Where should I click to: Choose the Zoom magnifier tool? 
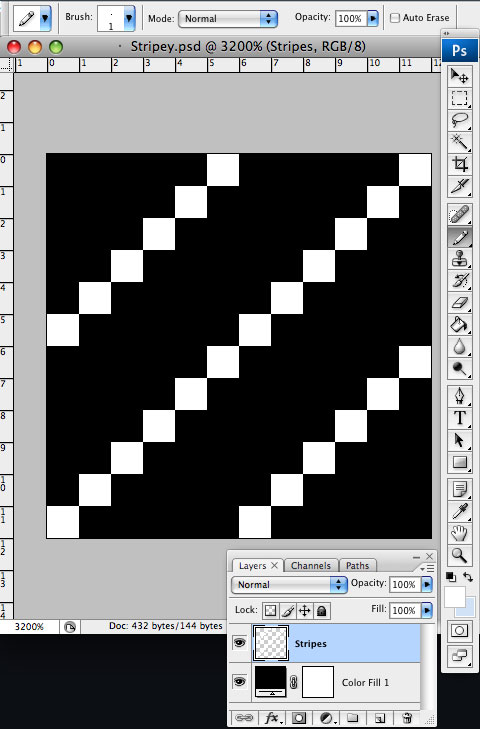460,555
